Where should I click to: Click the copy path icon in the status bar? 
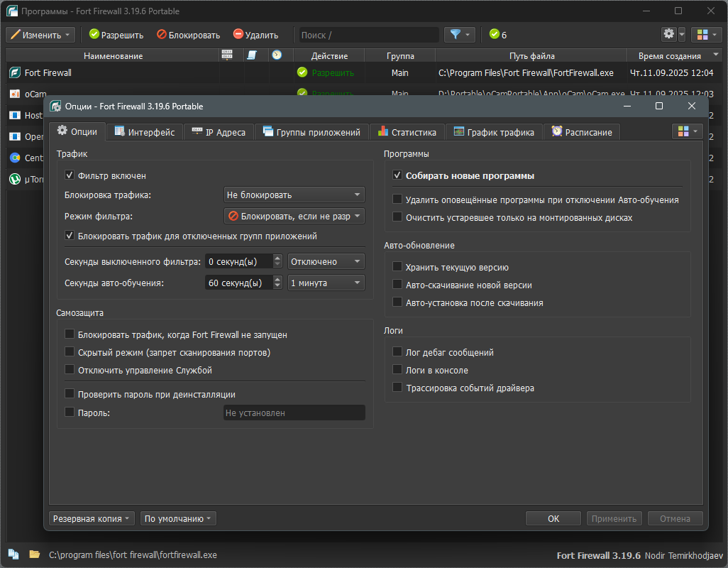tap(13, 554)
